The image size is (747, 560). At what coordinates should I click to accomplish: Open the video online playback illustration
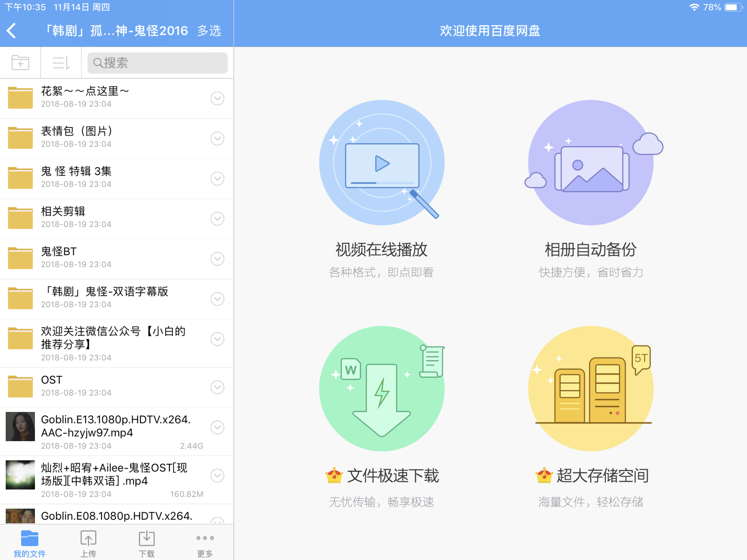(x=382, y=163)
